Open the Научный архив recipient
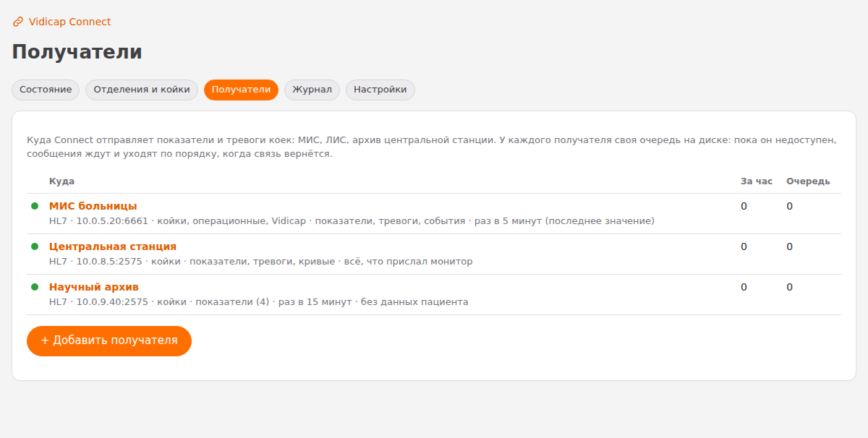 pyautogui.click(x=93, y=287)
